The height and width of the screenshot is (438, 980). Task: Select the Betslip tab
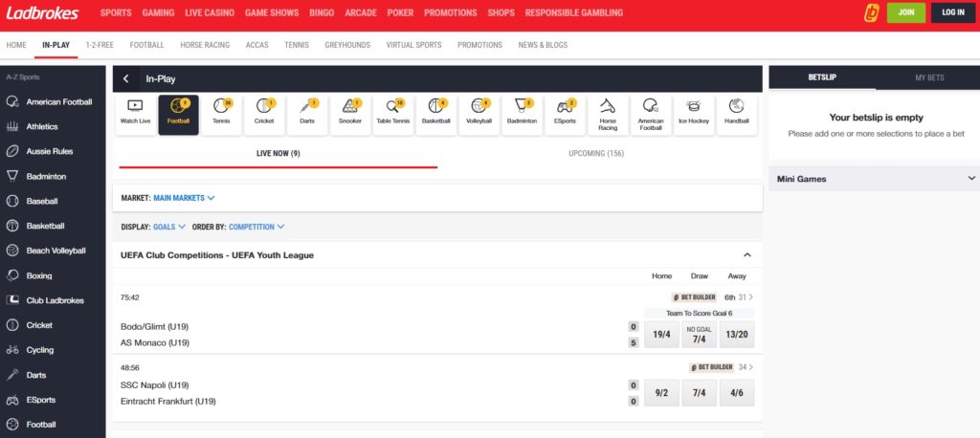(x=822, y=78)
